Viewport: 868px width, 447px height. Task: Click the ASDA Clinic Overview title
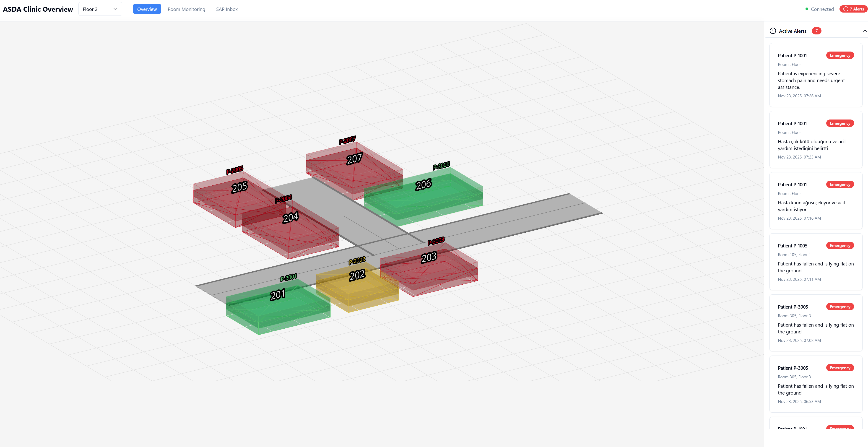pos(38,9)
